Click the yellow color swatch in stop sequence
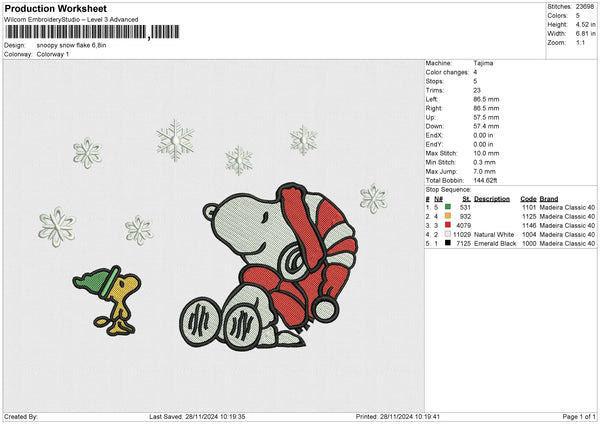 click(448, 216)
